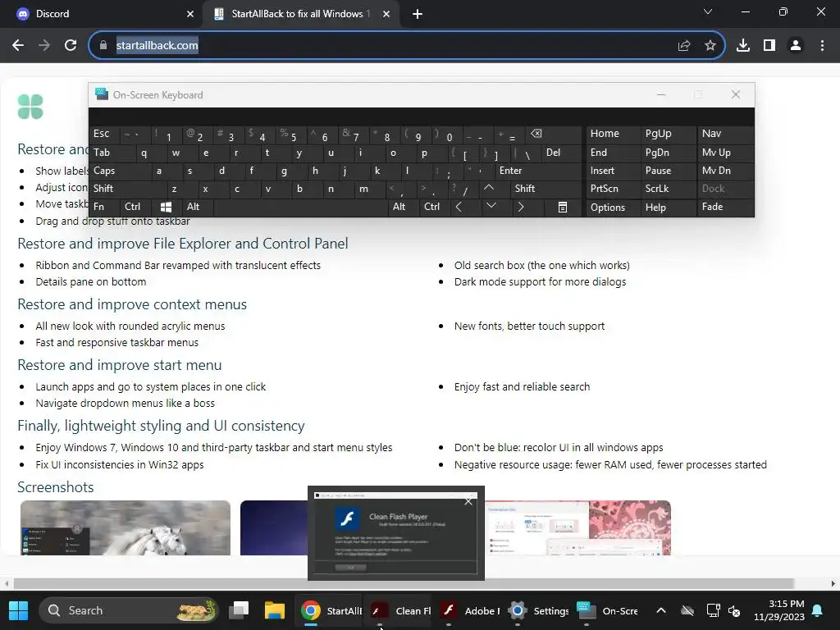Screen dimensions: 840x630
Task: Toggle the Fn key on On-Screen Keyboard
Action: [x=104, y=207]
